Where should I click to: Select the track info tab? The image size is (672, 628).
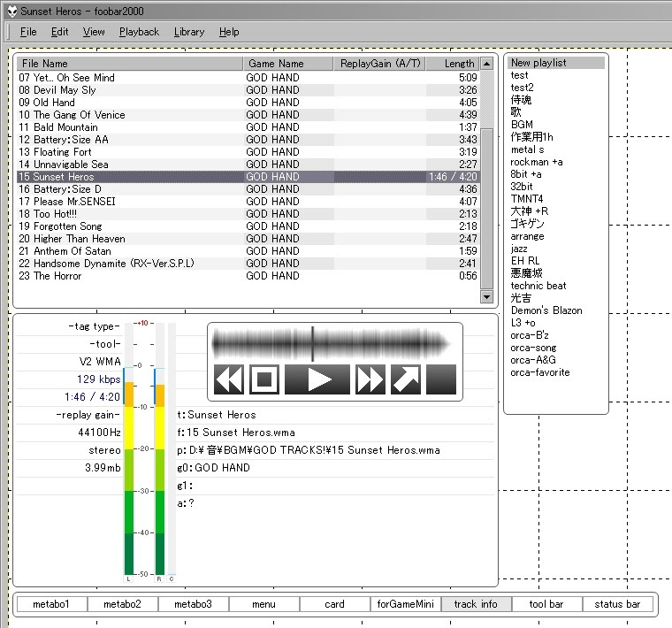tap(476, 604)
